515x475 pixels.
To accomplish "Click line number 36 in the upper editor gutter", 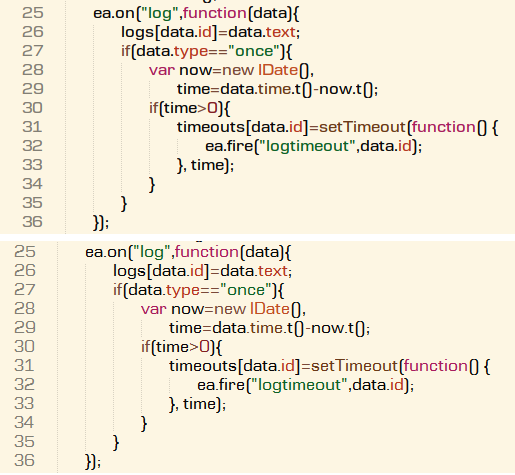I will pos(33,222).
